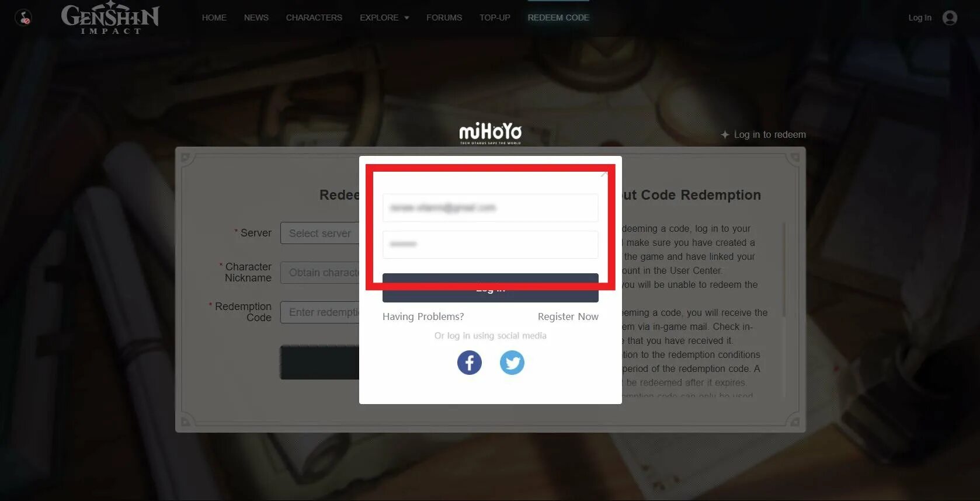Toggle the music icon in top-left corner
This screenshot has width=980, height=501.
pyautogui.click(x=23, y=18)
